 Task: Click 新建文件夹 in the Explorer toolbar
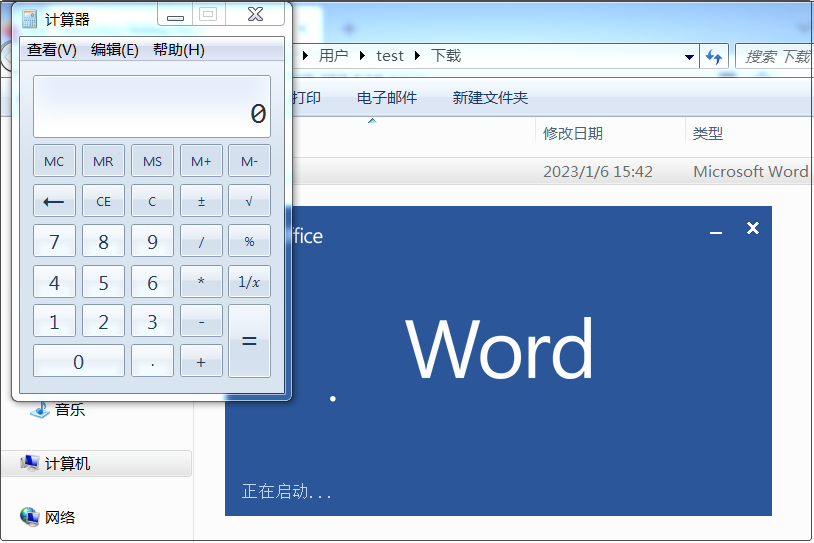pyautogui.click(x=490, y=98)
